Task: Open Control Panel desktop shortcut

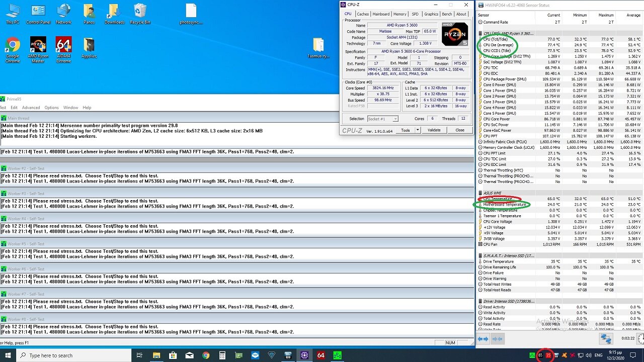Action: click(x=38, y=14)
